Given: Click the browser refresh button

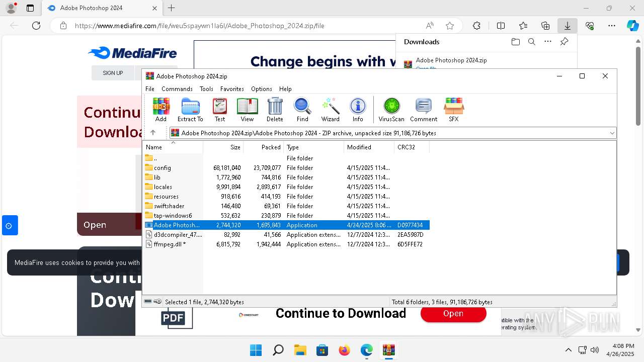Looking at the screenshot, I should (x=36, y=26).
